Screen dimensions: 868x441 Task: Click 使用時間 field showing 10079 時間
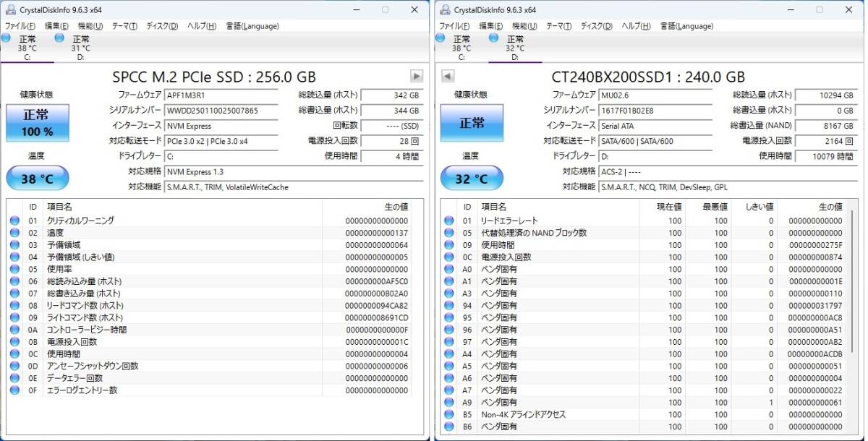(x=826, y=156)
